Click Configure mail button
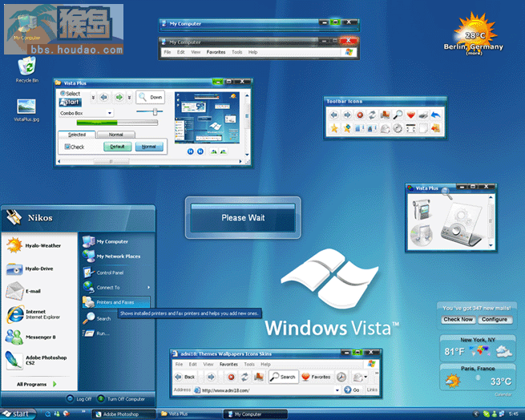Screen dimensions: 525x420 [495, 320]
